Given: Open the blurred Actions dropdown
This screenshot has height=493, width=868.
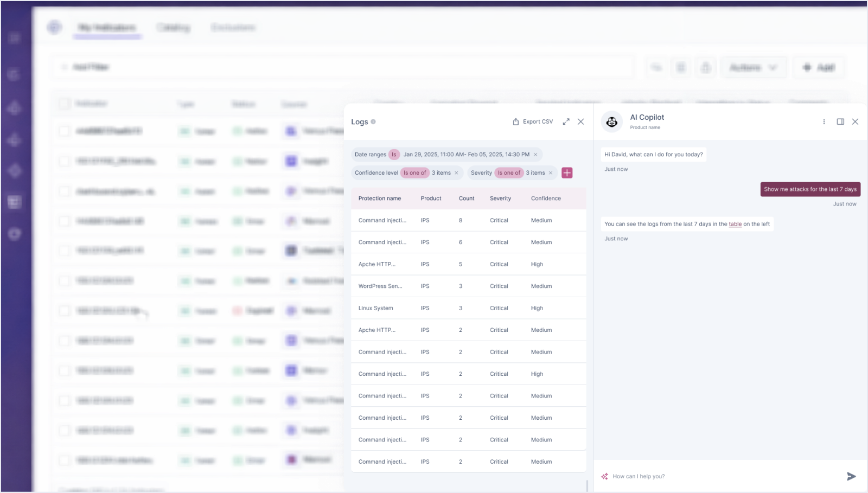Looking at the screenshot, I should [754, 67].
